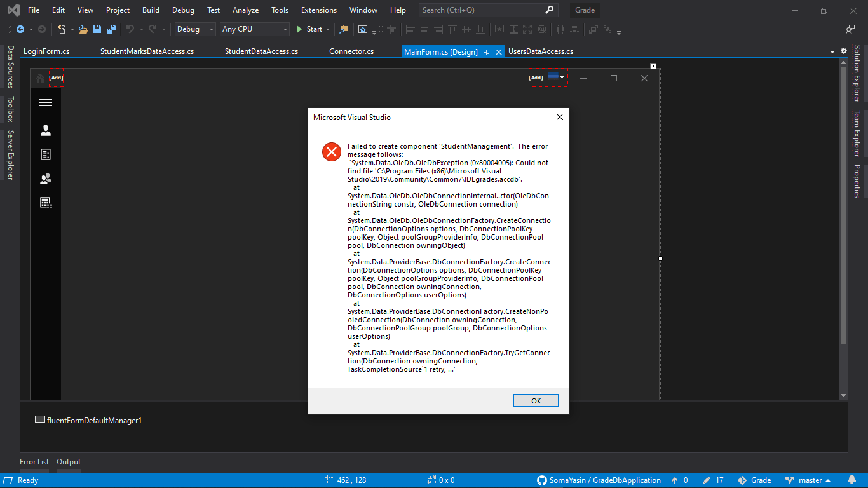The width and height of the screenshot is (868, 488).
Task: Close the MainForm.cs [Design] tab
Action: [x=499, y=52]
